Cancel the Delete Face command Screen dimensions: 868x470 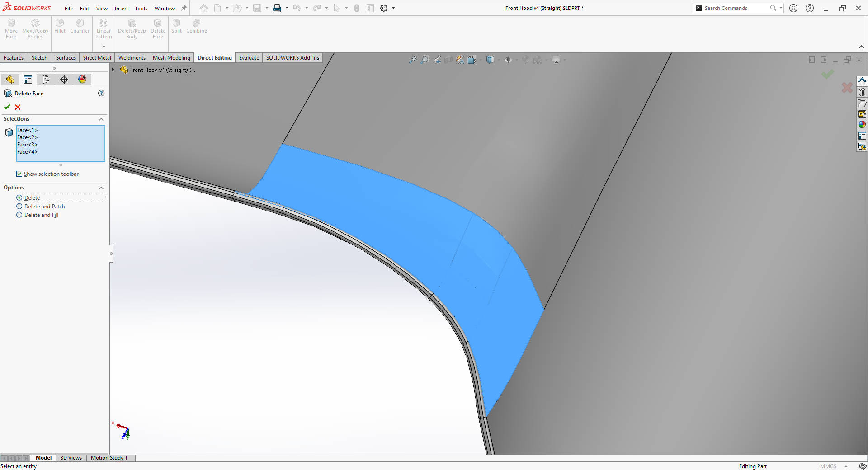[x=18, y=107]
